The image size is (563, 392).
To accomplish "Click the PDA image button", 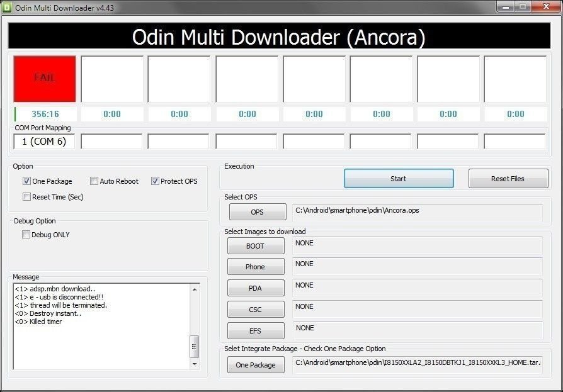I will click(255, 288).
